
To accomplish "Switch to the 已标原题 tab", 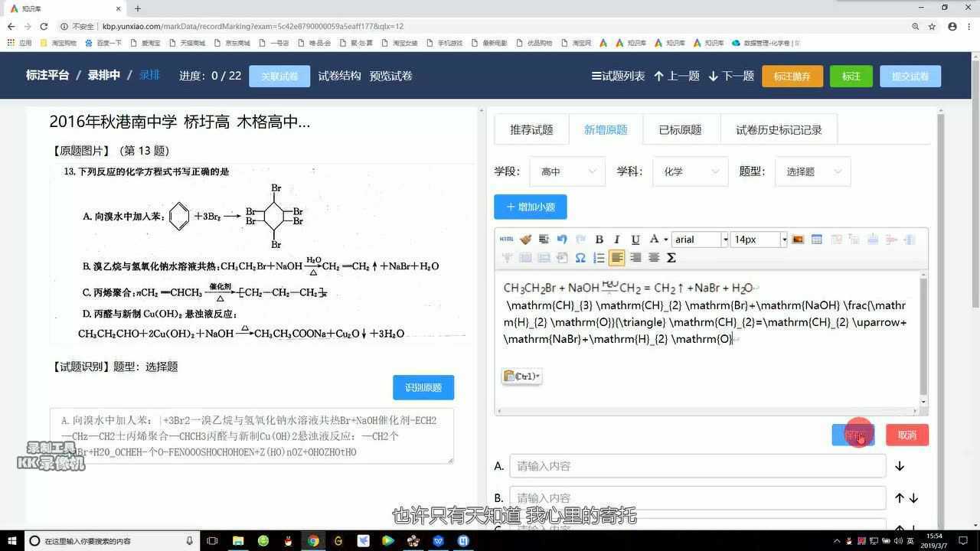I will (679, 129).
